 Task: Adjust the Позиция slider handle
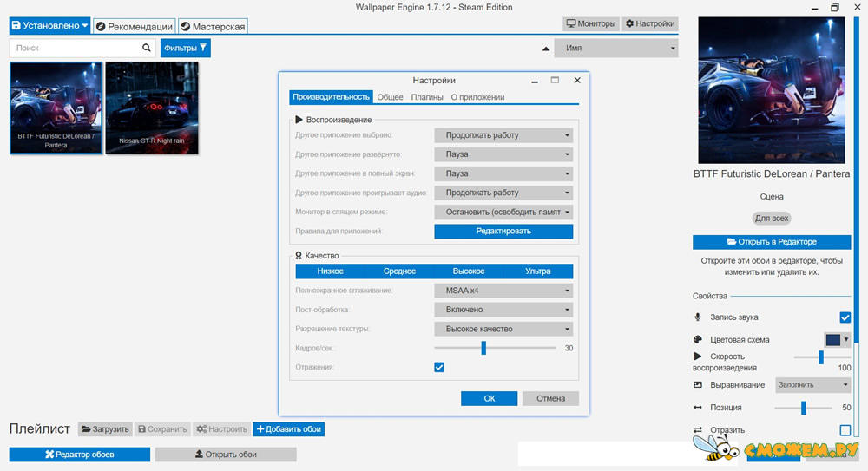[x=803, y=408]
